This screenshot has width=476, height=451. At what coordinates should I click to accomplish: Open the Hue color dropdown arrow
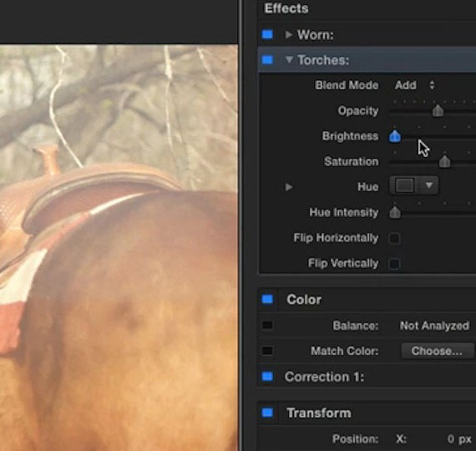click(428, 185)
